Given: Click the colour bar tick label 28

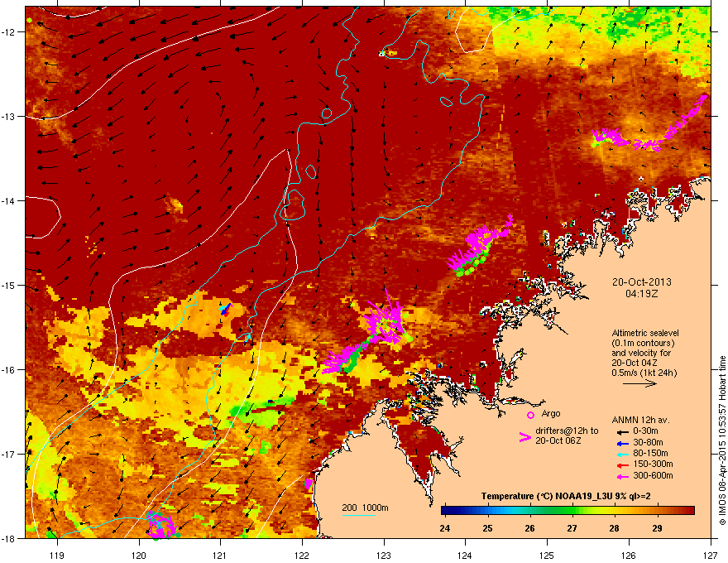Looking at the screenshot, I should [614, 528].
